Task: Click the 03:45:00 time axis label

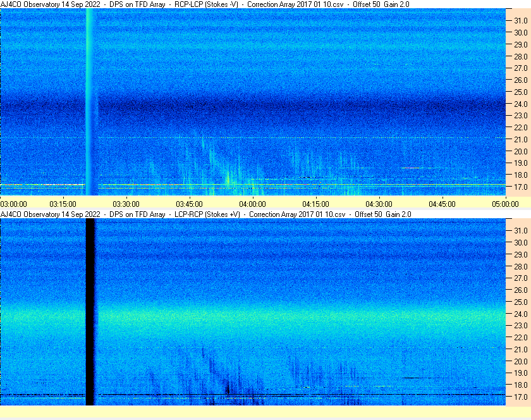Action: pos(189,204)
